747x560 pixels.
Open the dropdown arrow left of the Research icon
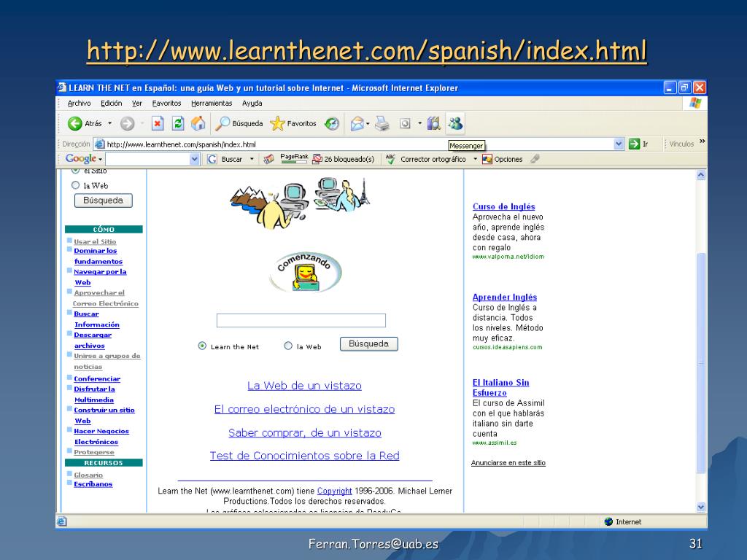419,124
